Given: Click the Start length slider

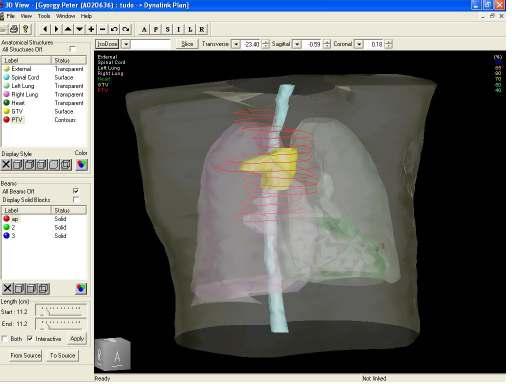Looking at the screenshot, I should pos(61,311).
